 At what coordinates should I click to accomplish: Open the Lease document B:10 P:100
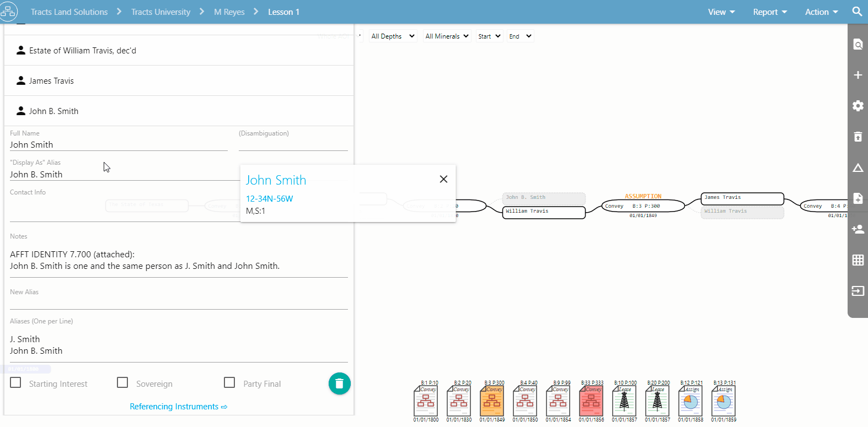[624, 401]
